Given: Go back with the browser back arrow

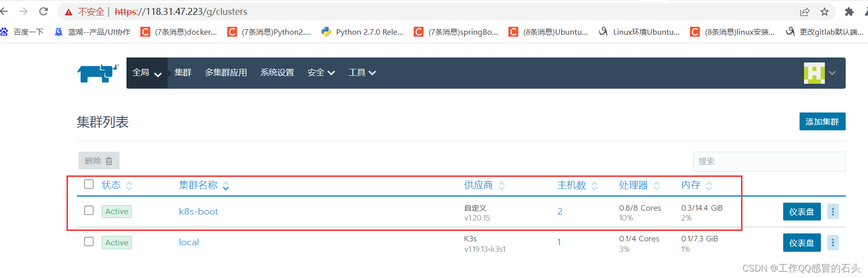Looking at the screenshot, I should (4, 11).
